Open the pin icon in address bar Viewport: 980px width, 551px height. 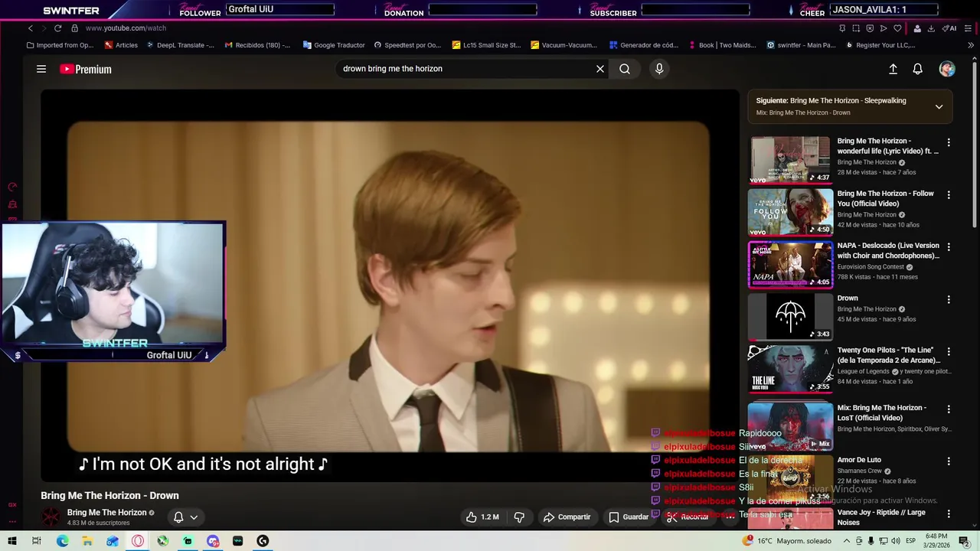[x=842, y=28]
